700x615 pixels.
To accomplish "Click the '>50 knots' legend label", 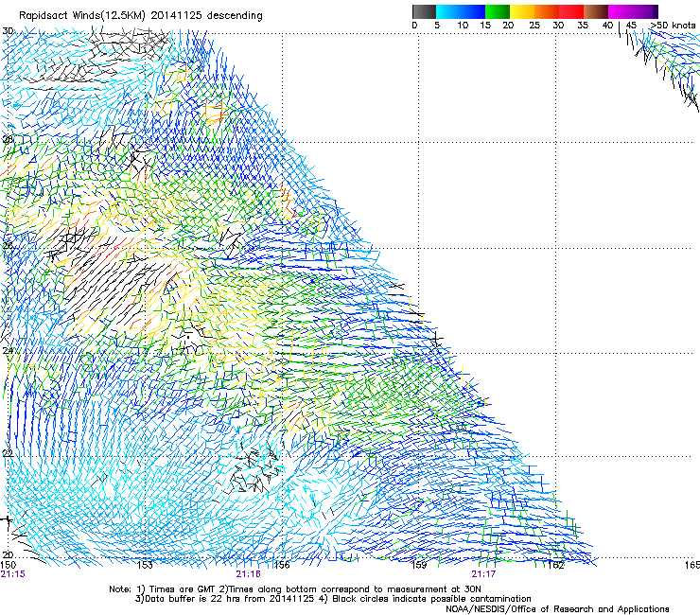I will (x=673, y=25).
